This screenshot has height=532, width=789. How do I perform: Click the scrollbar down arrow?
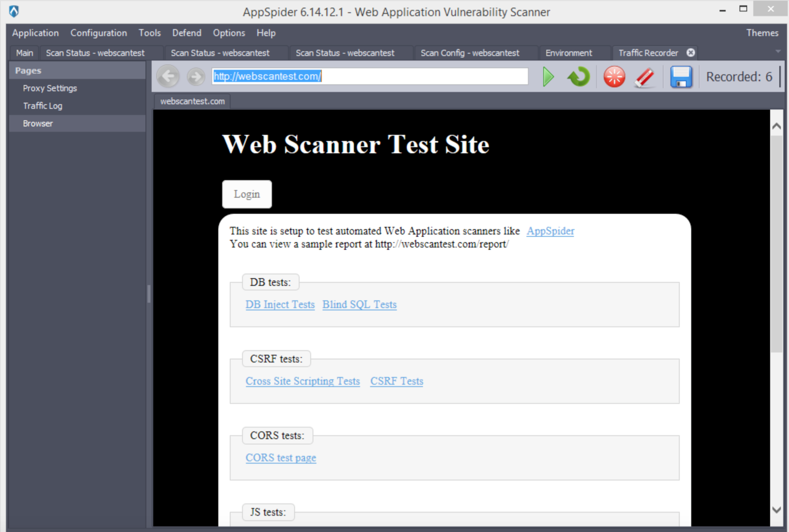777,510
